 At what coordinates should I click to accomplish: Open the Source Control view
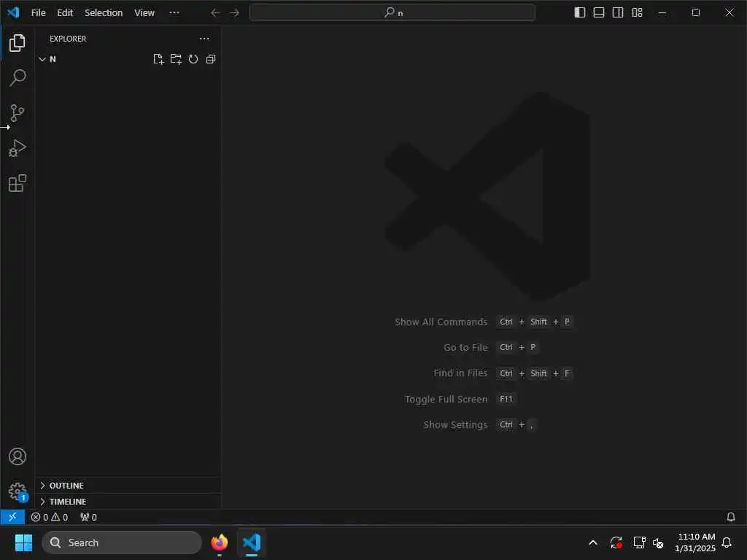click(18, 113)
